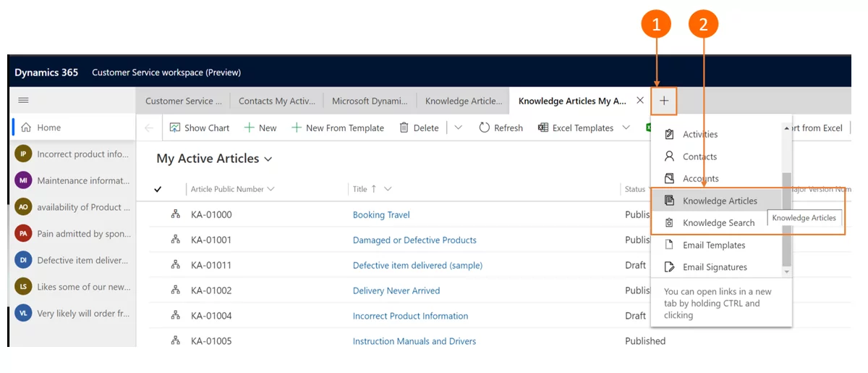Click the hierarchy icon for KA-01001
This screenshot has width=868, height=373.
coord(175,240)
